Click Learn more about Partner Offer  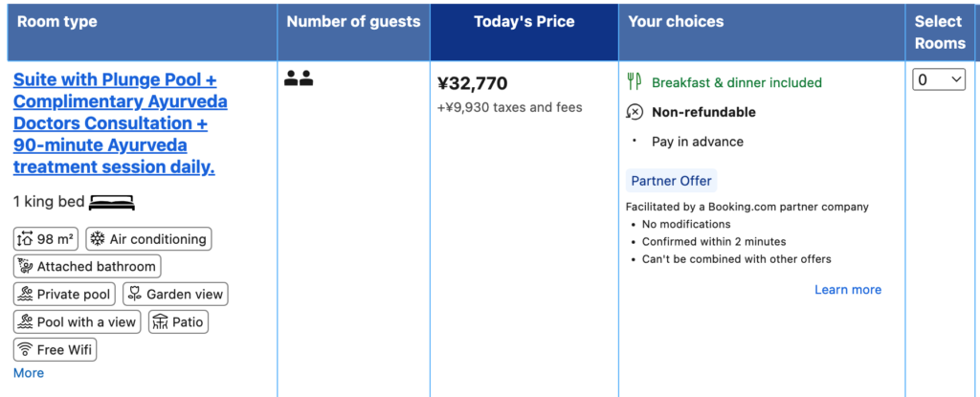[x=848, y=289]
